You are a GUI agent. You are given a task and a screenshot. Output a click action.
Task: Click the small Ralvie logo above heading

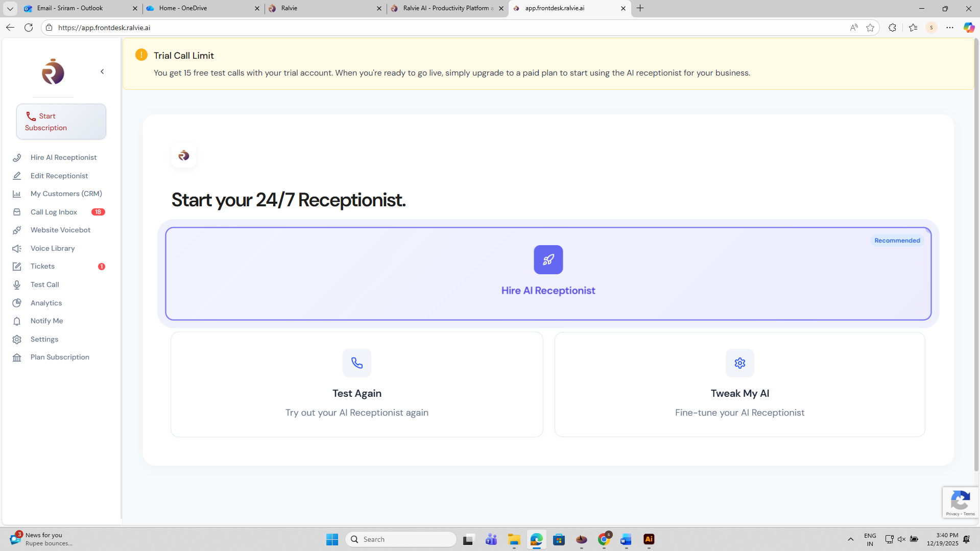coord(184,155)
